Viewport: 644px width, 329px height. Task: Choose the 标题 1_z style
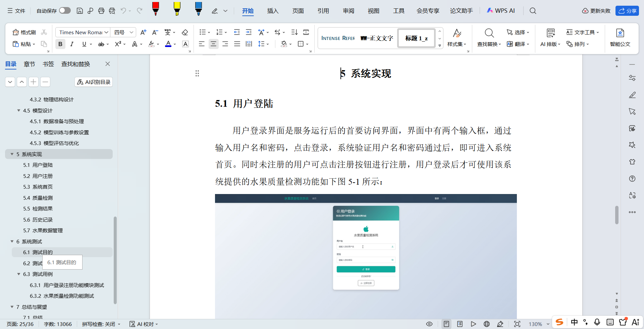pos(416,38)
